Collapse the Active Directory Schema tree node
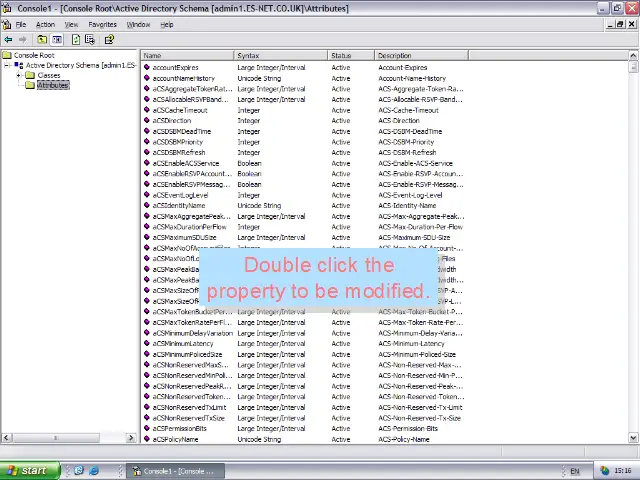 (7, 65)
